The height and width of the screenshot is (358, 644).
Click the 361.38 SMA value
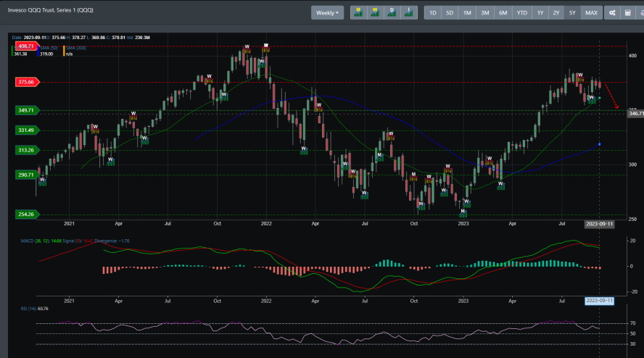(20, 54)
